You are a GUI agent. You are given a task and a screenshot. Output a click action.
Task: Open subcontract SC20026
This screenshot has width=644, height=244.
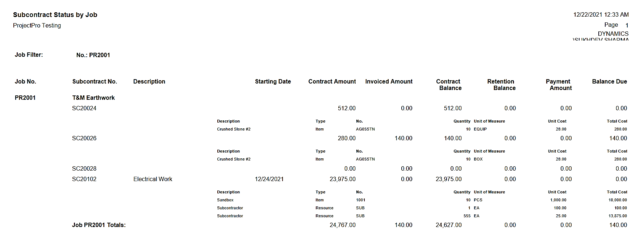84,138
